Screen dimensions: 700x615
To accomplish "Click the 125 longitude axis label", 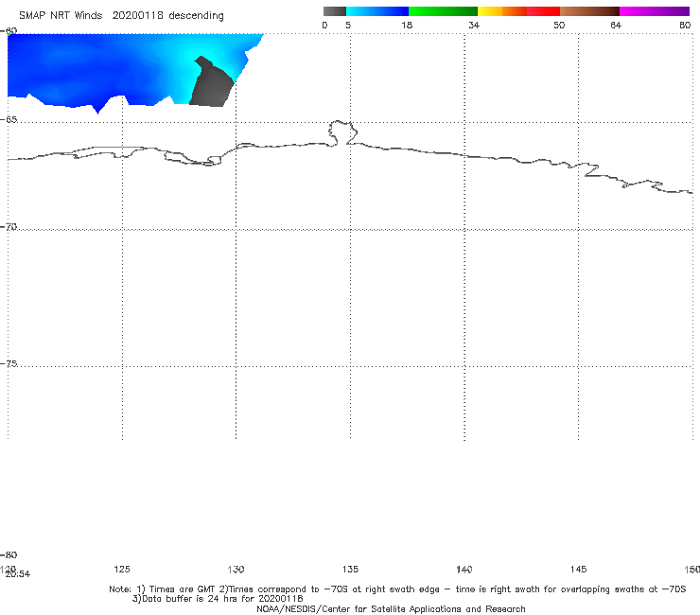I will [122, 569].
